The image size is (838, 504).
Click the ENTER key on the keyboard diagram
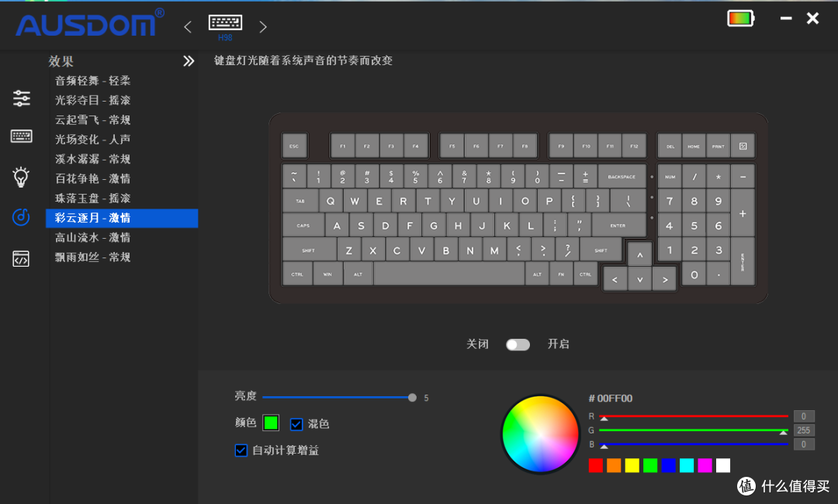[x=618, y=226]
